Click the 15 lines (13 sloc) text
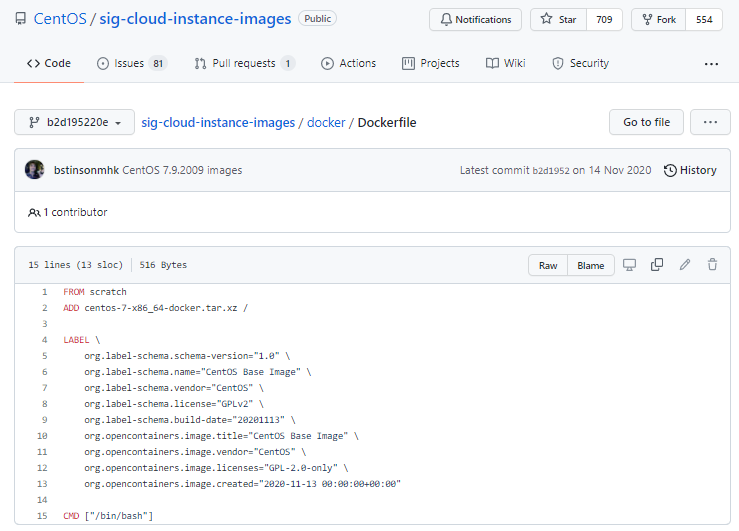 75,265
